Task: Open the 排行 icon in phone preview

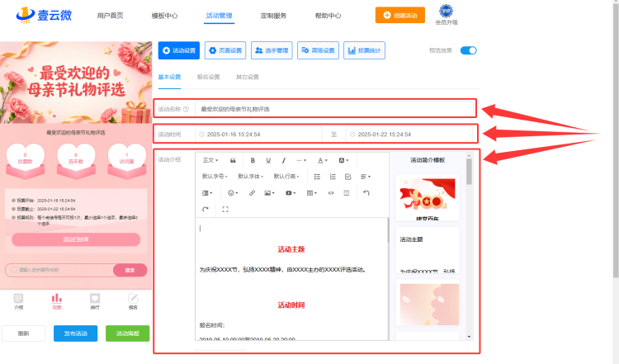Action: [x=95, y=301]
